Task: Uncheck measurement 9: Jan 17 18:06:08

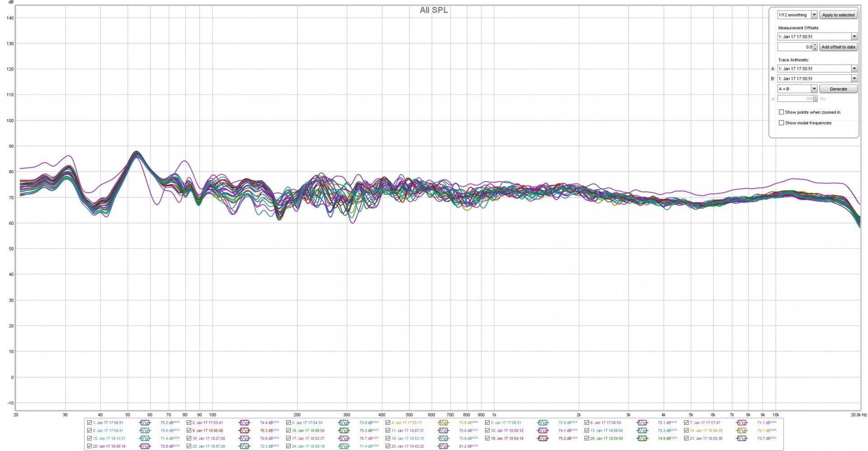Action: click(189, 431)
